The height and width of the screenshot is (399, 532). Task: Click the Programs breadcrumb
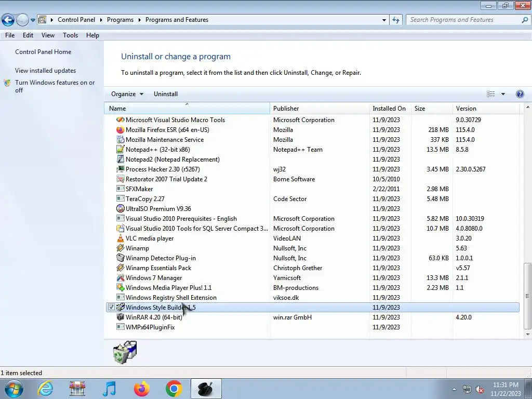[x=120, y=20]
